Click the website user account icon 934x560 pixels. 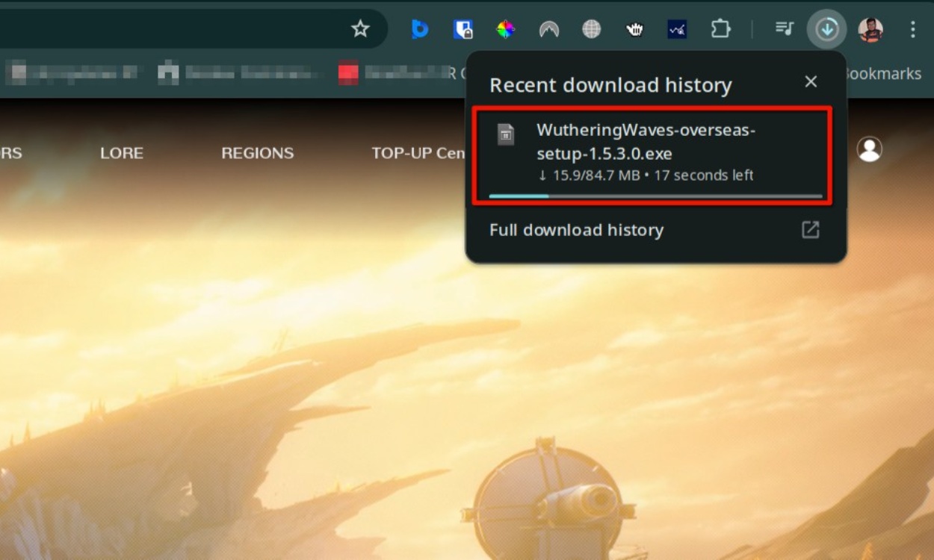tap(869, 149)
